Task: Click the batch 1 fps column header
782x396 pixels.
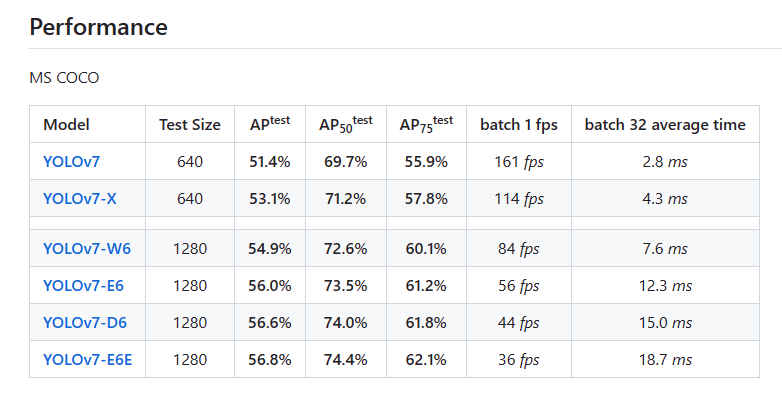Action: click(x=519, y=125)
